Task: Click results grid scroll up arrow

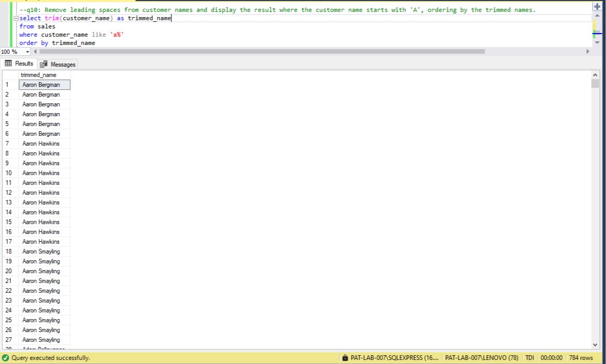Action: tap(595, 75)
